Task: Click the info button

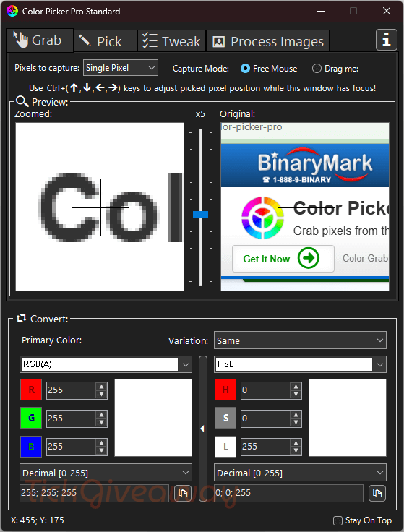Action: pyautogui.click(x=387, y=40)
